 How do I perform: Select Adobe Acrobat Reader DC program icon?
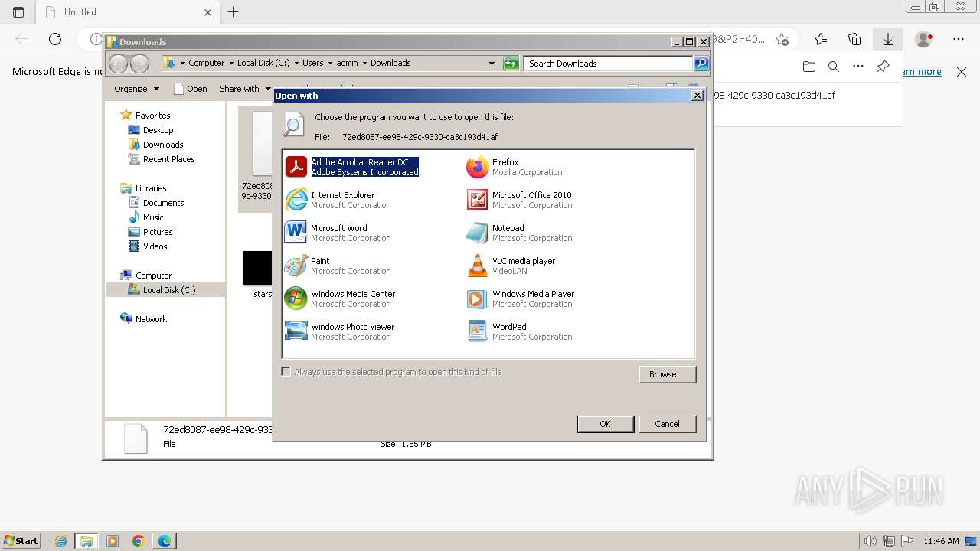click(296, 167)
